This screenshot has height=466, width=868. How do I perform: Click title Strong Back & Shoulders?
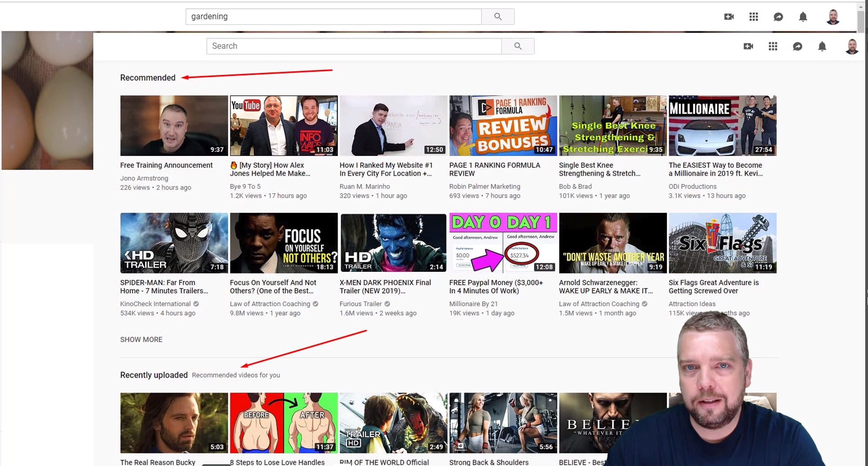(489, 462)
